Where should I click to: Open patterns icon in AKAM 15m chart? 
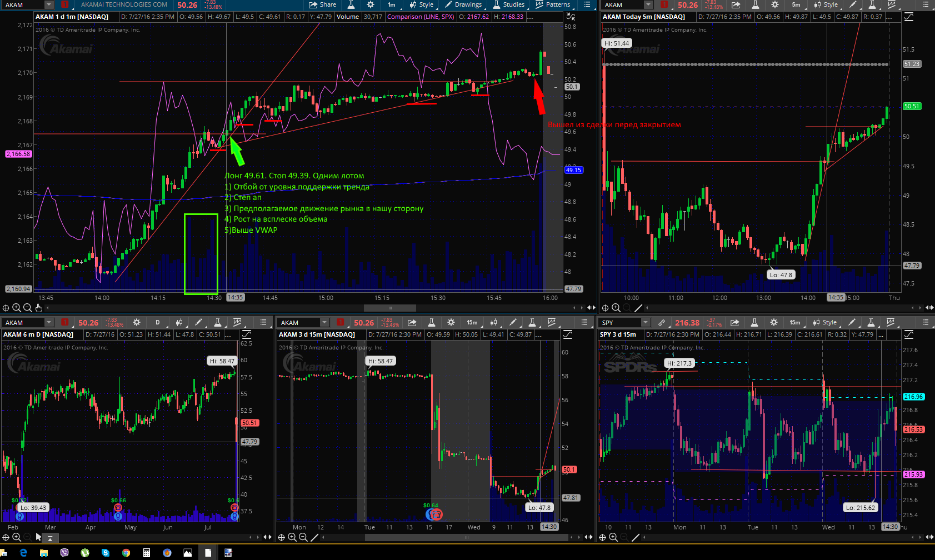551,322
